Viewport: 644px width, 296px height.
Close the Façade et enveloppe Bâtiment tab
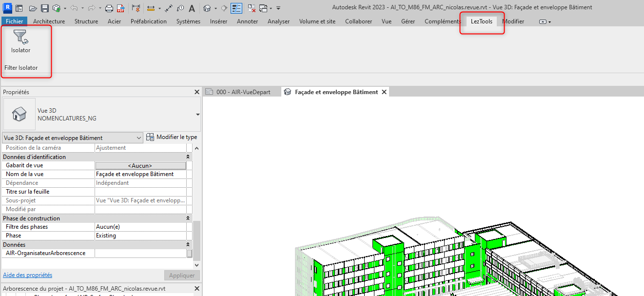coord(384,92)
